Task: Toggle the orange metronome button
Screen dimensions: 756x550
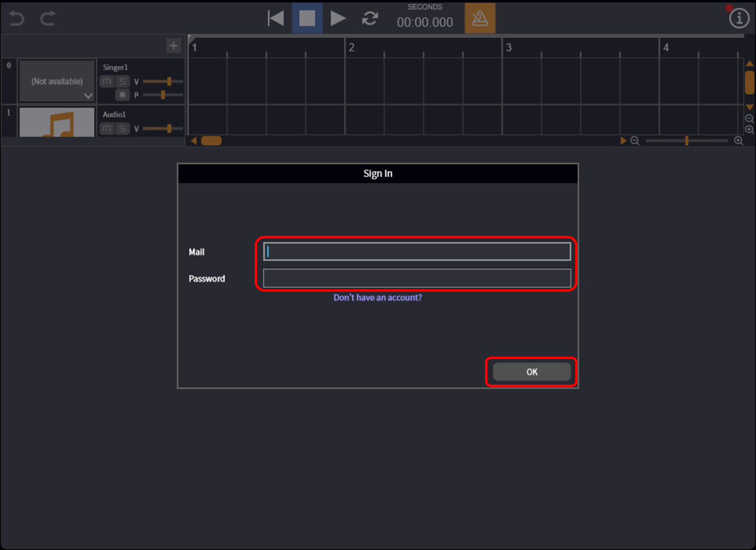Action: click(480, 18)
